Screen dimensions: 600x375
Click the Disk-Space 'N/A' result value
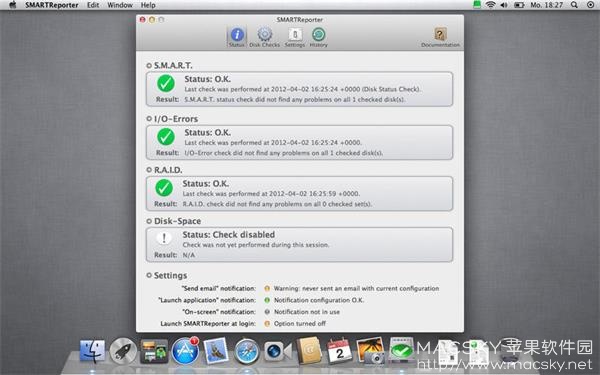pyautogui.click(x=189, y=255)
